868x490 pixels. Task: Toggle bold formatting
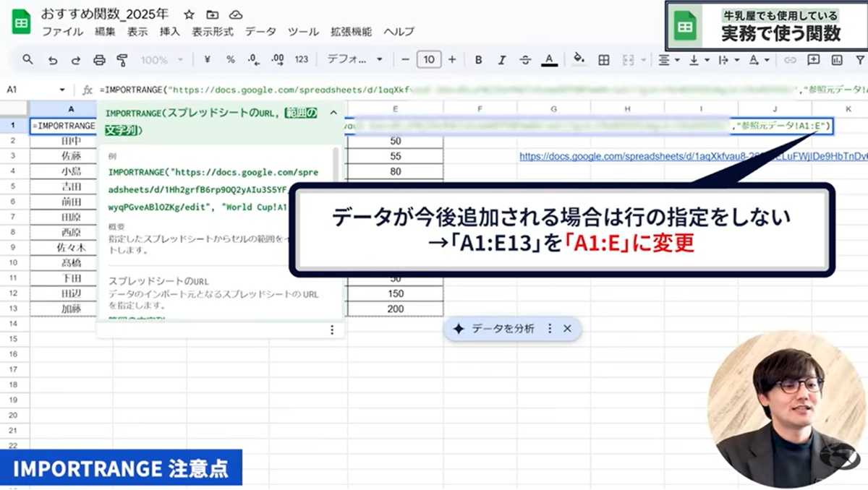click(478, 60)
